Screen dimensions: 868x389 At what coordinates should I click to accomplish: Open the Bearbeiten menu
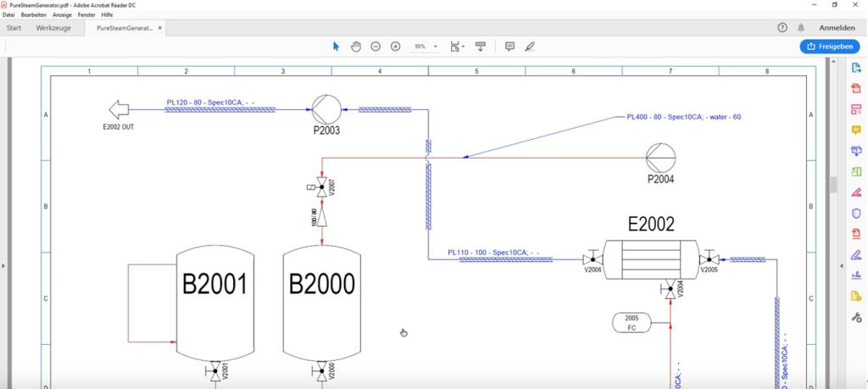point(33,15)
